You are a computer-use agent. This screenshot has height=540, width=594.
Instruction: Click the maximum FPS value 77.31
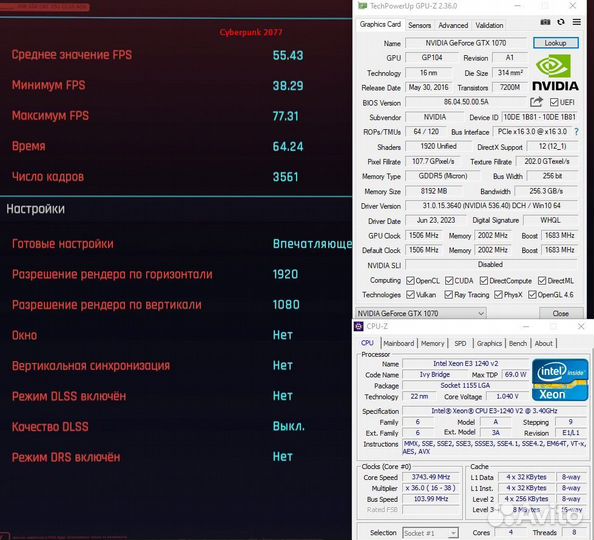[286, 116]
